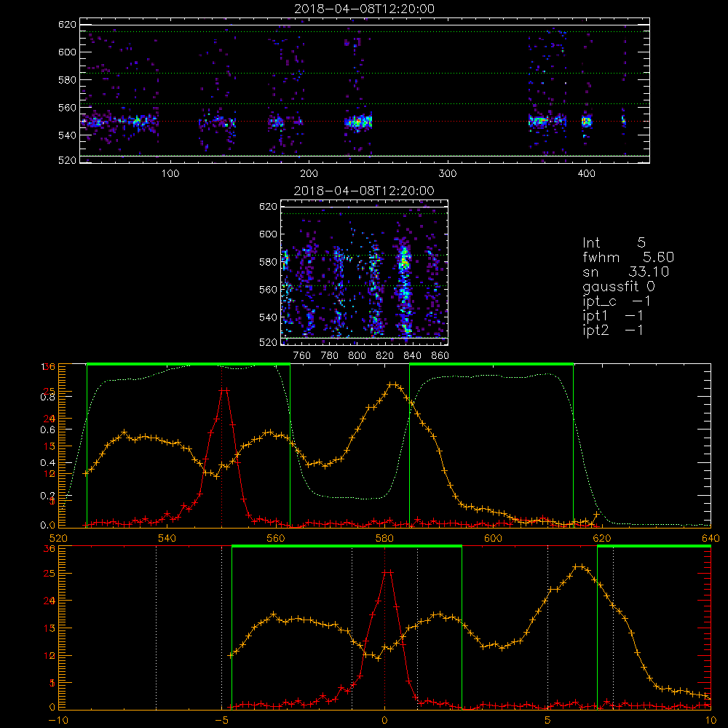Select the 'fwhm 5.60' readout line
728x728 pixels.
point(628,257)
